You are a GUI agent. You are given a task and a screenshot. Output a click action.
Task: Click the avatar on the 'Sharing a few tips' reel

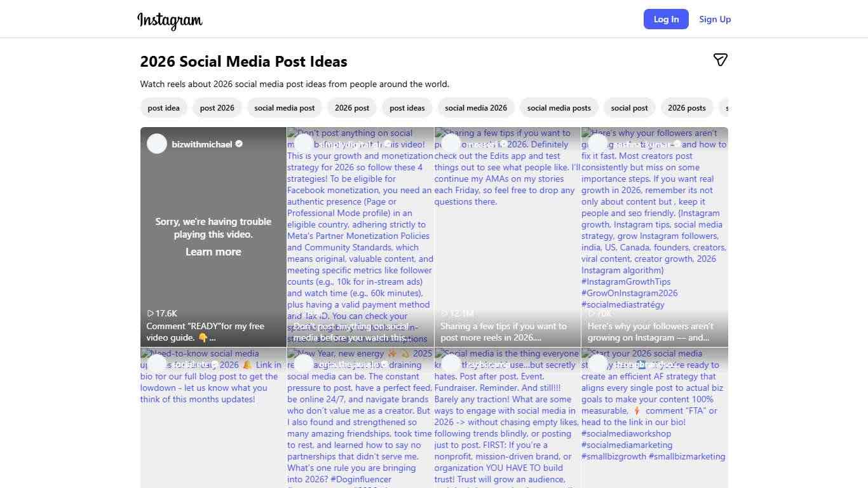tap(450, 144)
